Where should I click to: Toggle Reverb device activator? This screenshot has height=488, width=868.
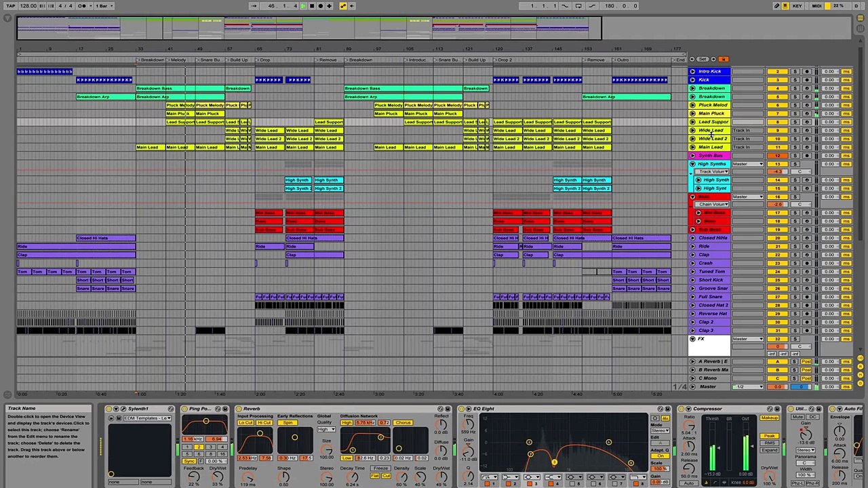click(x=239, y=409)
